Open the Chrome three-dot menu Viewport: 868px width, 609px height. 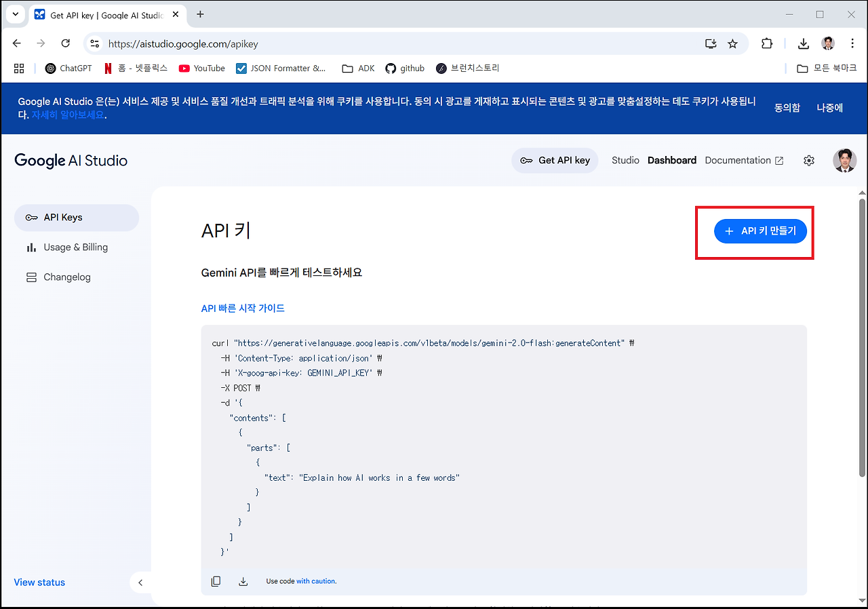[852, 43]
